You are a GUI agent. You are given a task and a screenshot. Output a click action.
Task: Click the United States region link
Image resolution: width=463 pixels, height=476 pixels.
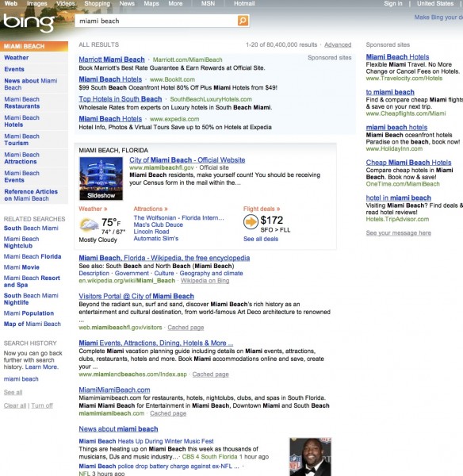click(435, 4)
